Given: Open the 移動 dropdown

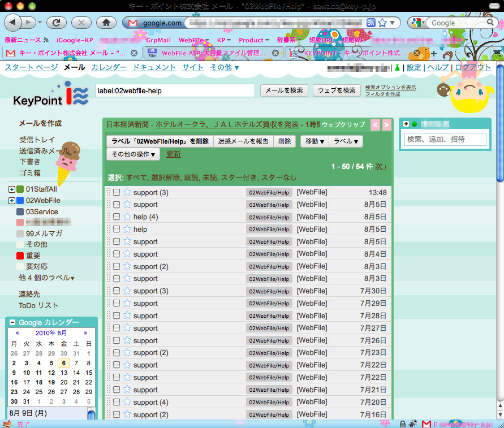Looking at the screenshot, I should 315,141.
